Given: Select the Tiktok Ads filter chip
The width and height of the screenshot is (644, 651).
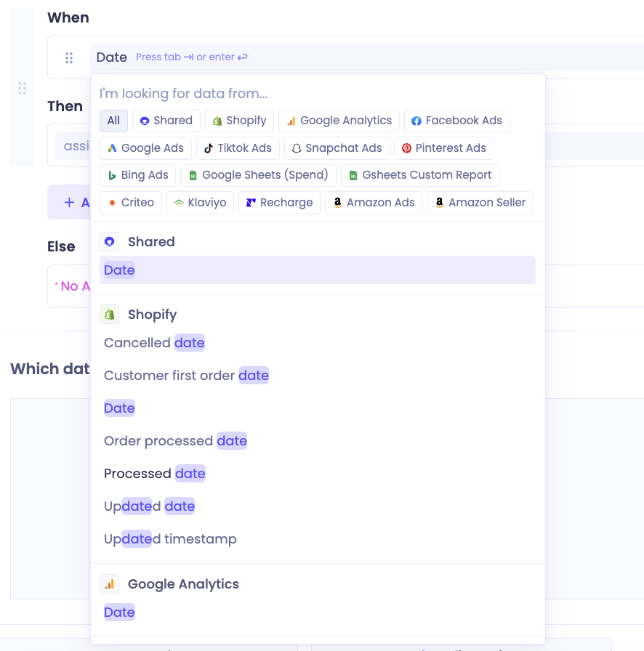Looking at the screenshot, I should click(238, 148).
